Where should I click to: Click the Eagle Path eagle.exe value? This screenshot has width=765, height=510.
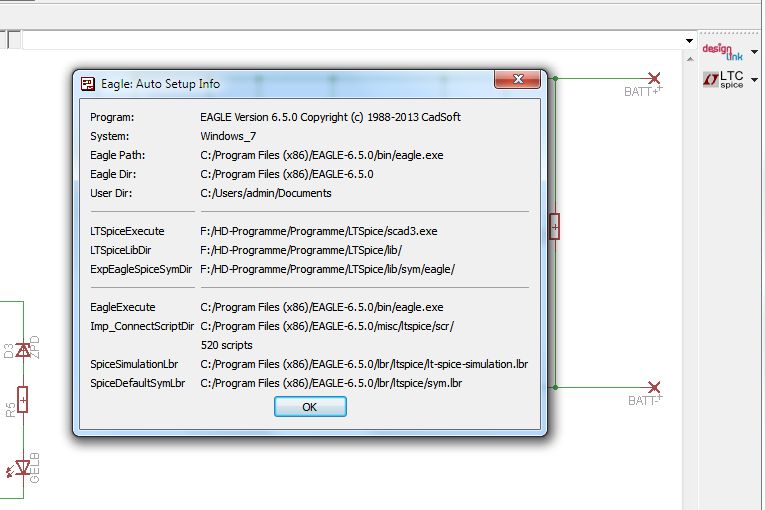[x=322, y=155]
